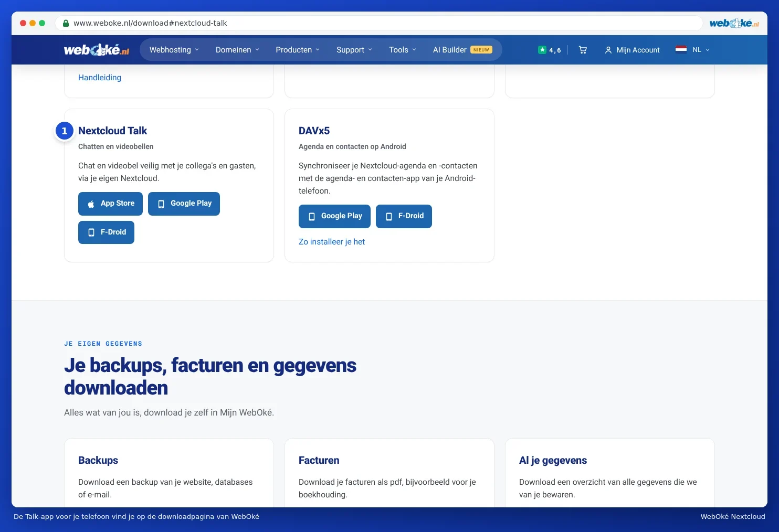Click the 'Al je gegevens' card heading
This screenshot has width=779, height=532.
553,460
